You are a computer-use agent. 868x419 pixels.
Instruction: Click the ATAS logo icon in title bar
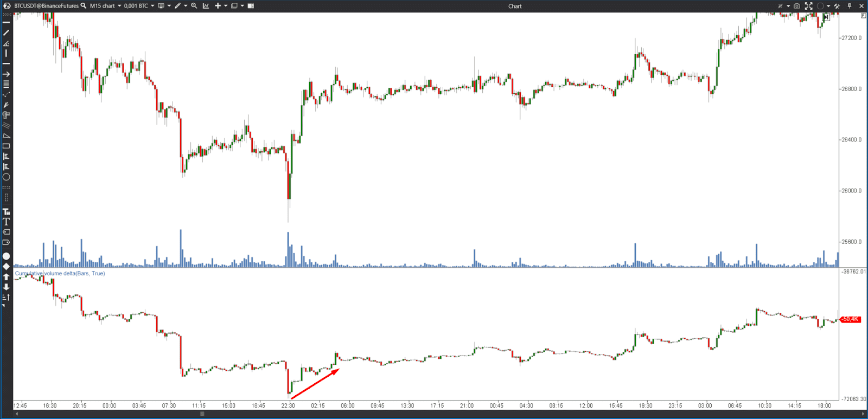[7, 6]
